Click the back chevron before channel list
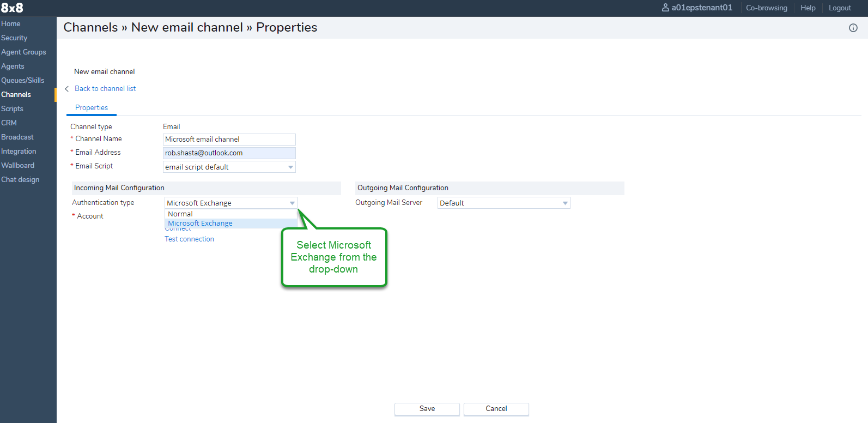 (x=67, y=89)
